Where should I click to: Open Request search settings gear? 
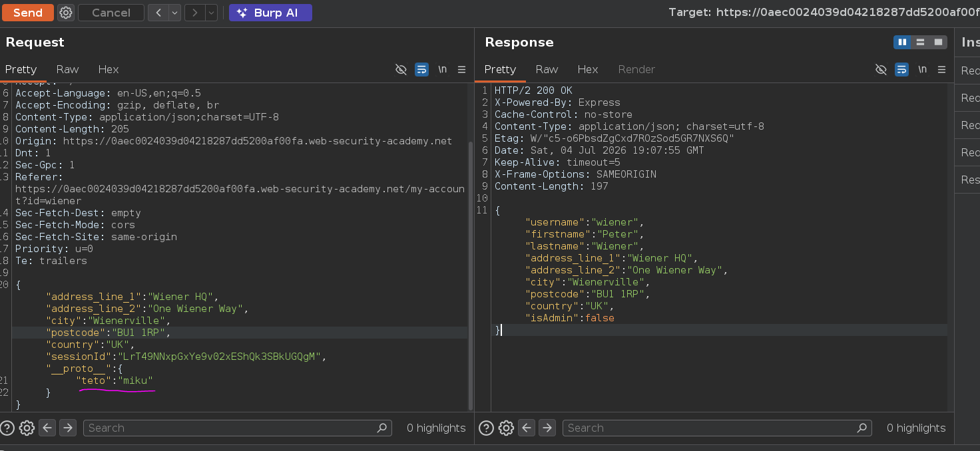pyautogui.click(x=27, y=428)
